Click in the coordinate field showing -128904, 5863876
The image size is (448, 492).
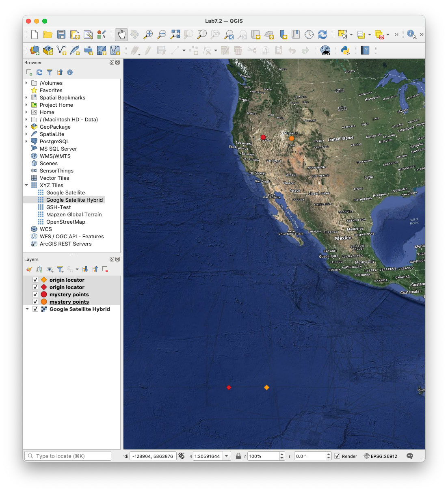pos(153,456)
